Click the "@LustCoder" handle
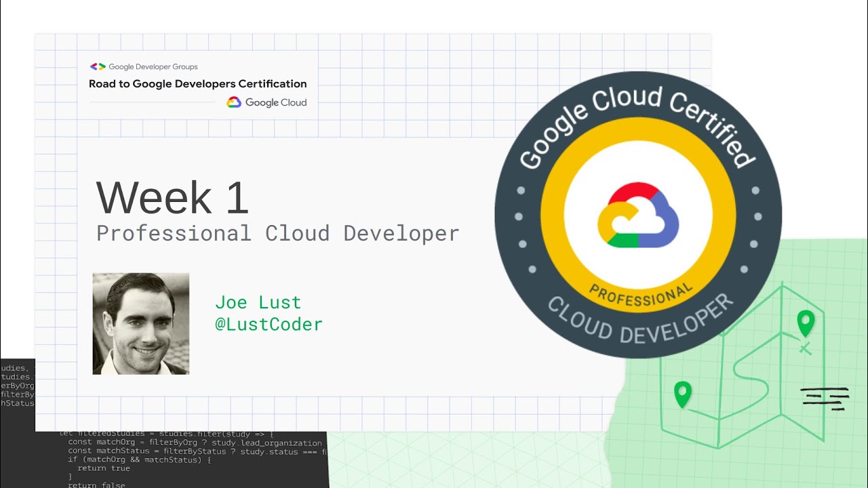Viewport: 868px width, 488px height. click(269, 324)
